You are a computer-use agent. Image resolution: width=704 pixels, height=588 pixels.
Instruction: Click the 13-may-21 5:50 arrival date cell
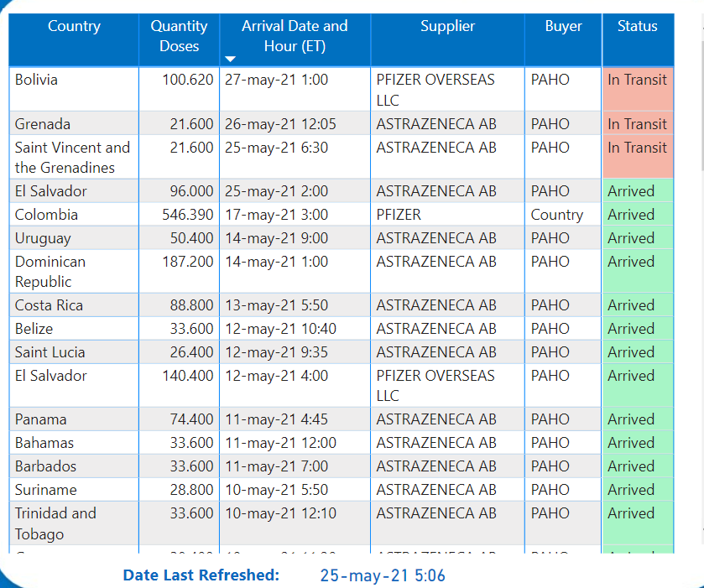point(276,305)
